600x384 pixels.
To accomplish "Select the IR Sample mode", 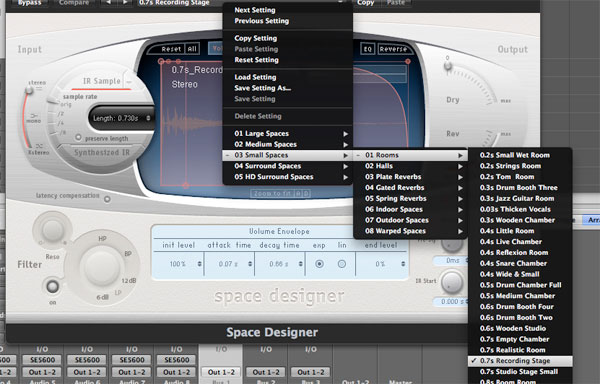I will pyautogui.click(x=102, y=81).
